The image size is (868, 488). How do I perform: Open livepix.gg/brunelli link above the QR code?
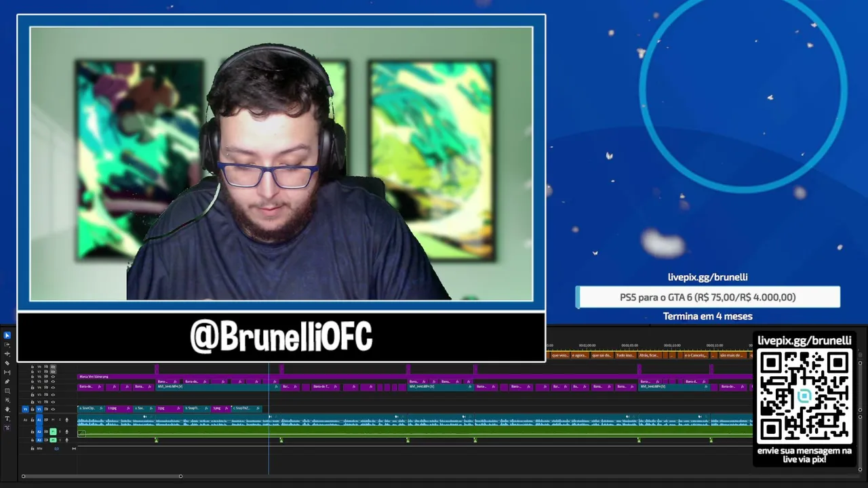(804, 340)
